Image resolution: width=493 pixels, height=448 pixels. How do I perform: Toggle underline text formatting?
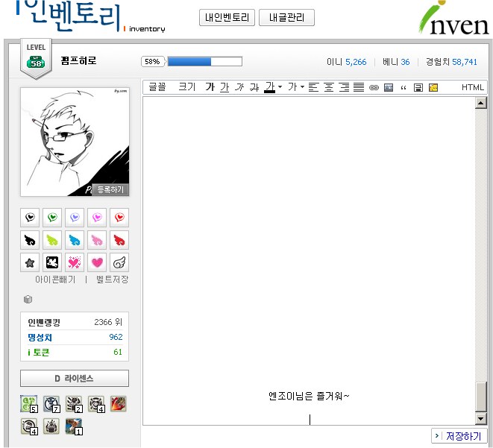point(224,87)
